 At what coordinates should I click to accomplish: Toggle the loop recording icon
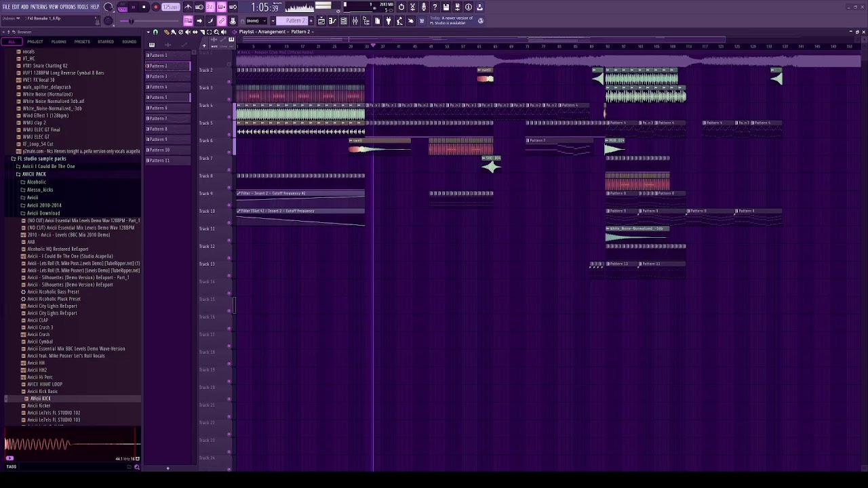coord(233,7)
